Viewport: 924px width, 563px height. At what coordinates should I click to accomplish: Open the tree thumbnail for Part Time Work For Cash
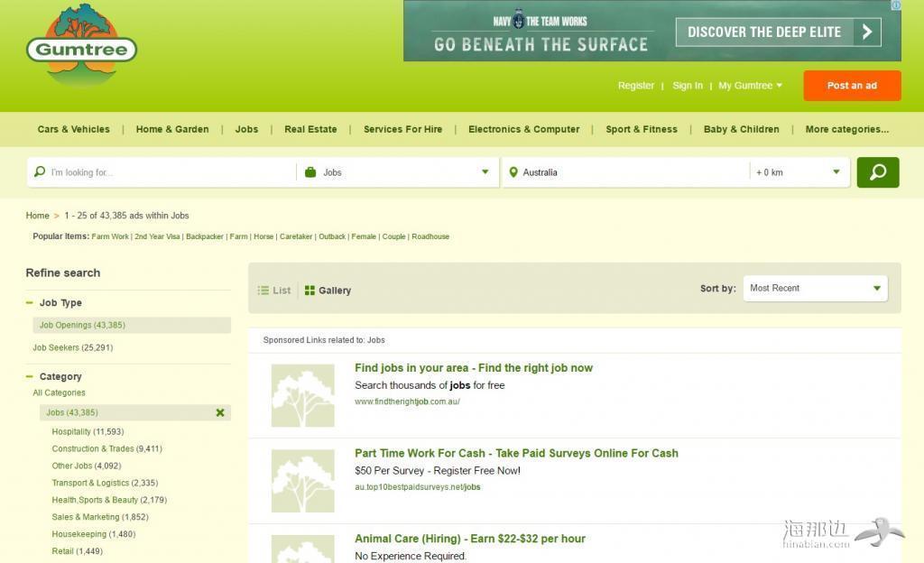click(303, 481)
